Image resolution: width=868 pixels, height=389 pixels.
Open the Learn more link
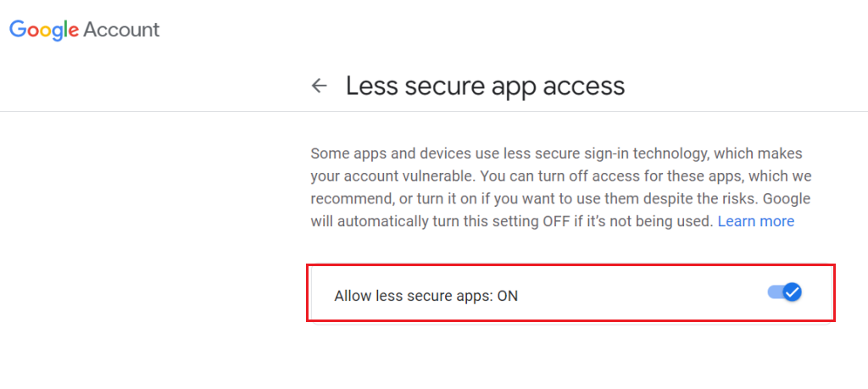[x=756, y=221]
